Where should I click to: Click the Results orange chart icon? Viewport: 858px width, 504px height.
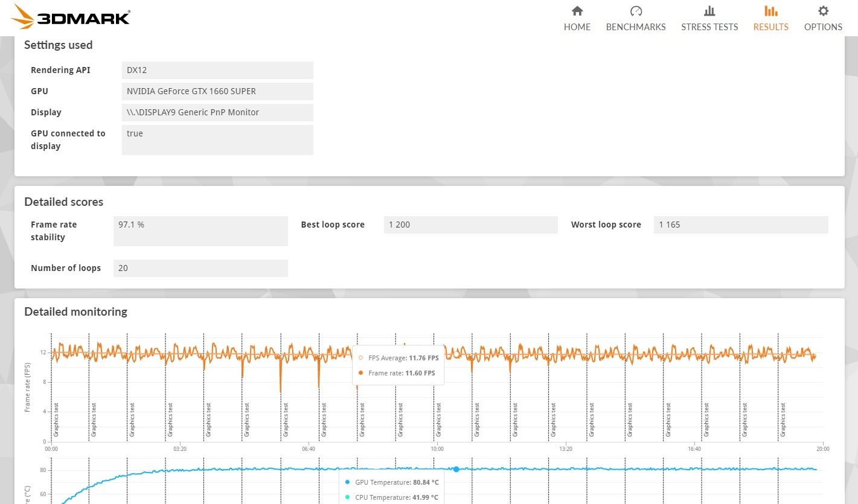(x=770, y=11)
